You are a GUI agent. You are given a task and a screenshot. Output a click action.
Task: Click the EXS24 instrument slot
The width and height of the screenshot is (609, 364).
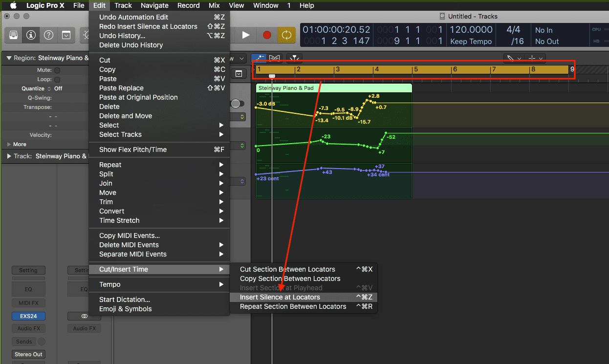[28, 316]
